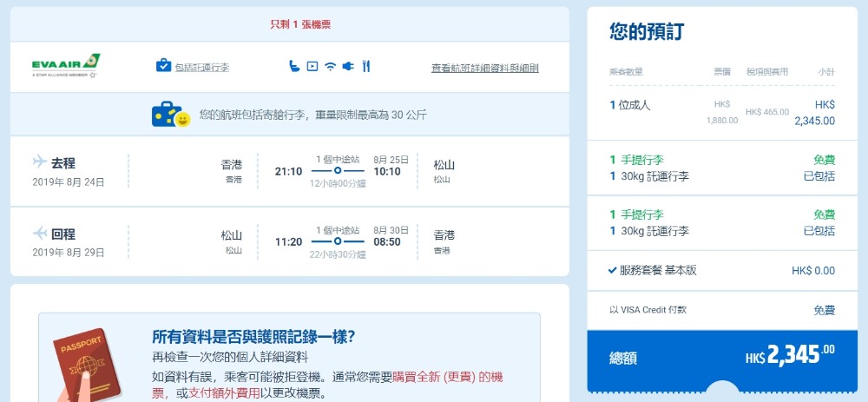Click the baggage notice 重量限制最高為 30 公斤
Screen dimensions: 868x402
(x=371, y=115)
